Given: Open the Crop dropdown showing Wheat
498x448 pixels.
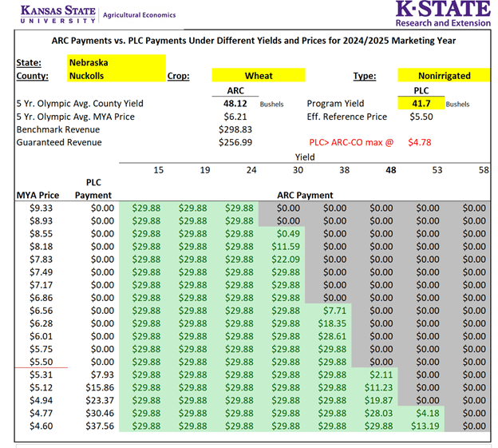Looking at the screenshot, I should pyautogui.click(x=259, y=76).
